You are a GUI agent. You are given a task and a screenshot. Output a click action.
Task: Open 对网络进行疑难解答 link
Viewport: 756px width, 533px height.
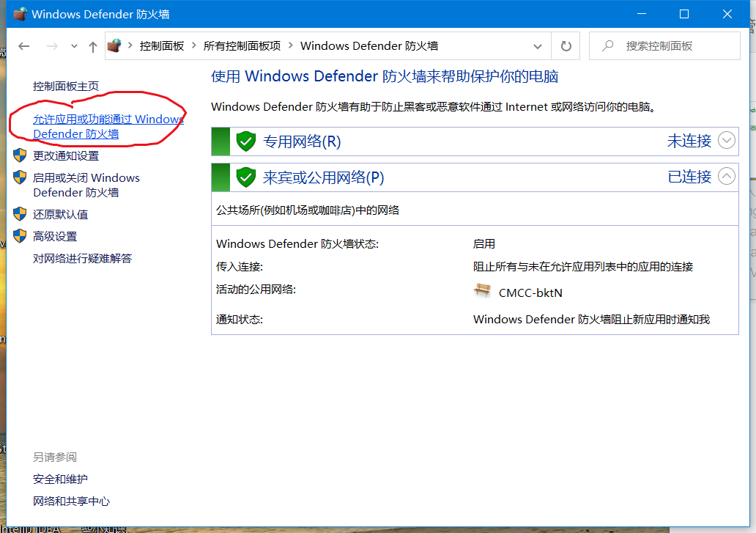(x=83, y=259)
